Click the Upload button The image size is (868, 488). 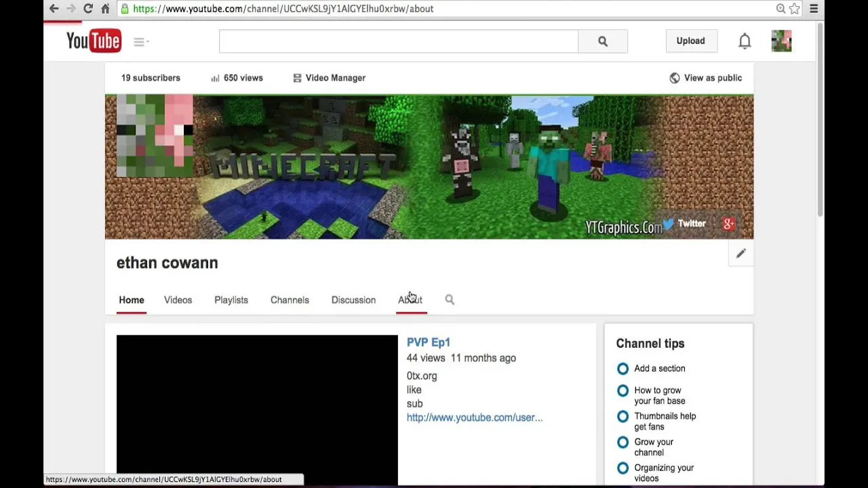click(x=690, y=41)
